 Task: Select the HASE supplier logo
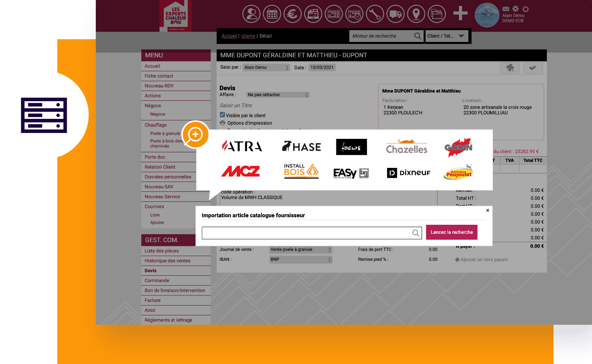[301, 147]
